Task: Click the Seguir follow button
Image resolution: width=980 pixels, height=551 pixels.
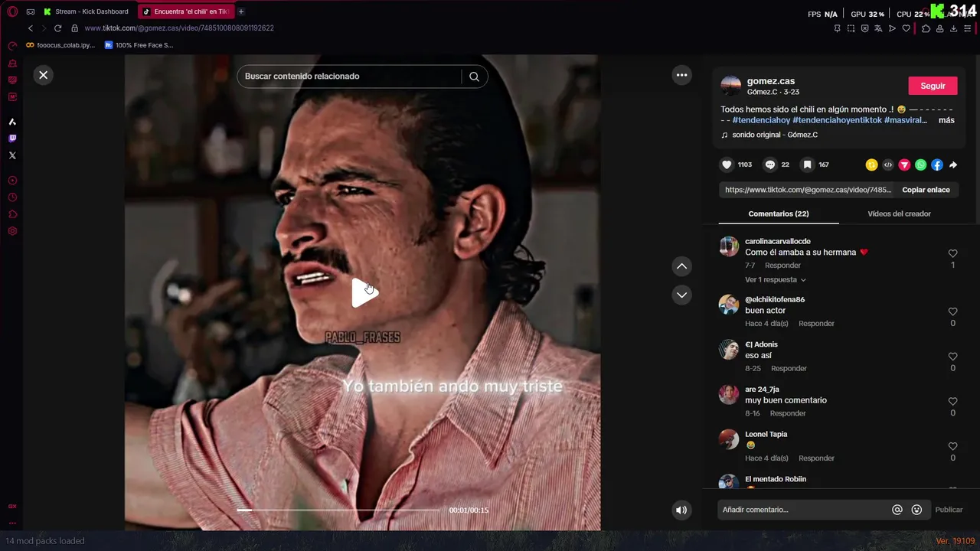Action: tap(933, 86)
